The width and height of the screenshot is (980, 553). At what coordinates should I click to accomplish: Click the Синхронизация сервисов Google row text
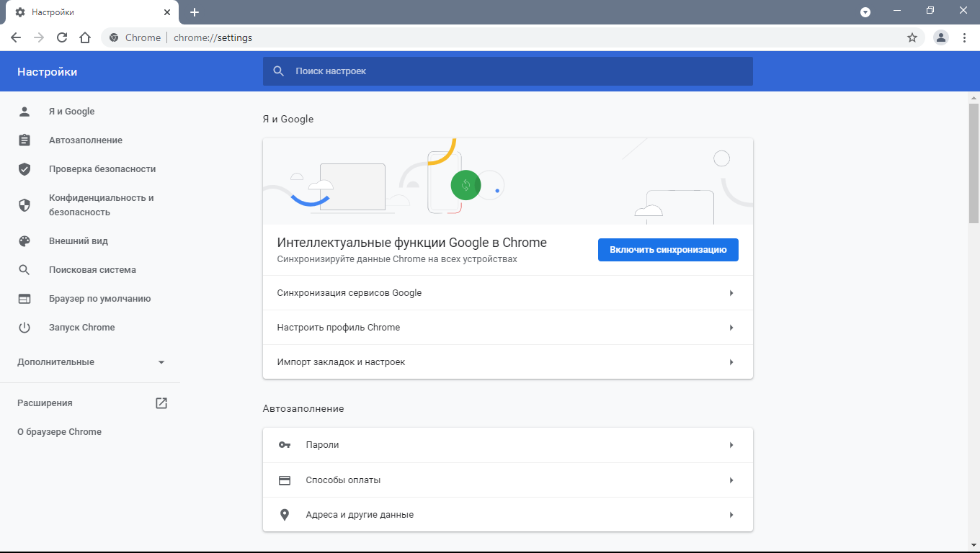click(349, 293)
